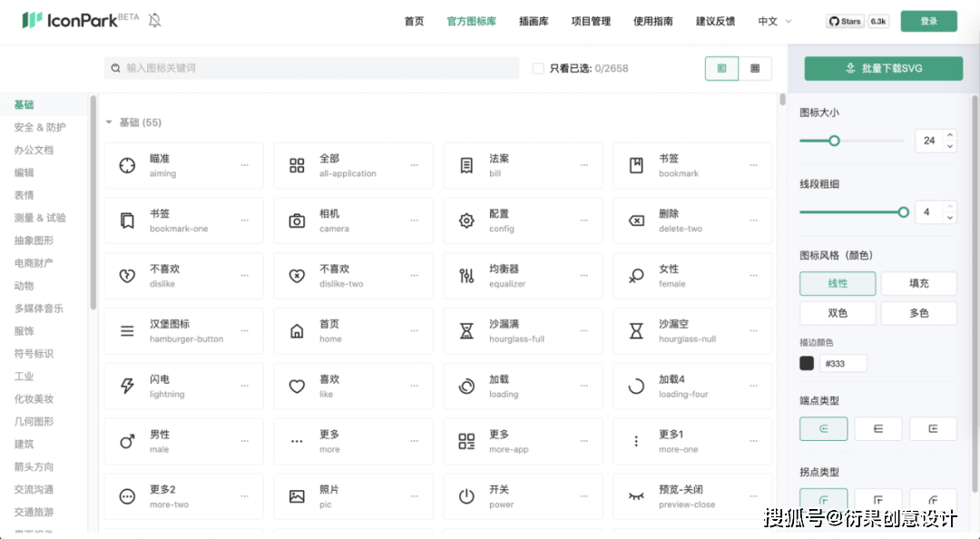Select the hourglass-full icon
Image resolution: width=980 pixels, height=539 pixels.
[x=466, y=331]
